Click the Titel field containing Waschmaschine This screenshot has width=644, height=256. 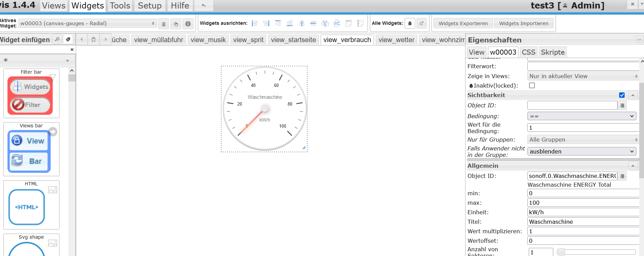(583, 222)
